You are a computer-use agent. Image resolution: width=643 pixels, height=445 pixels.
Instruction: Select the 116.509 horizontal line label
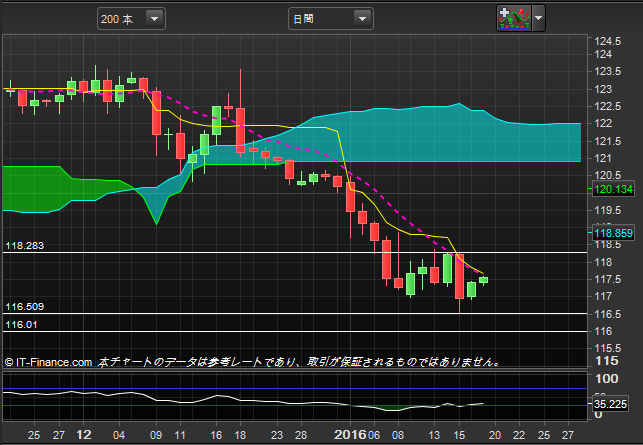25,307
